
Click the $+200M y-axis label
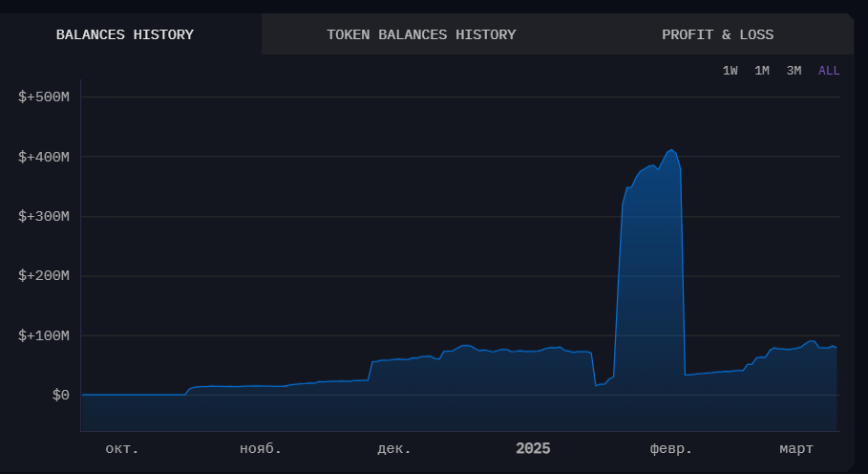pyautogui.click(x=44, y=276)
